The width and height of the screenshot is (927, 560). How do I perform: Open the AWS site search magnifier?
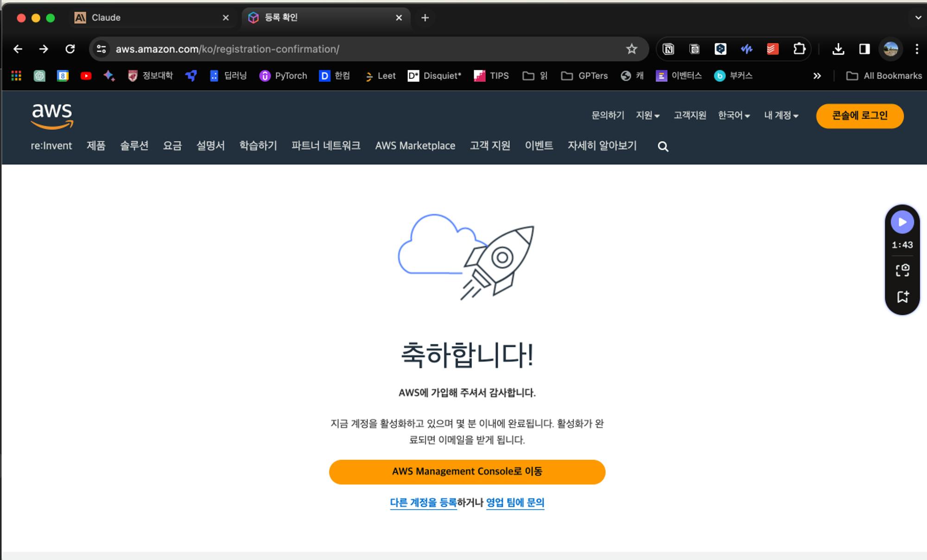[663, 146]
